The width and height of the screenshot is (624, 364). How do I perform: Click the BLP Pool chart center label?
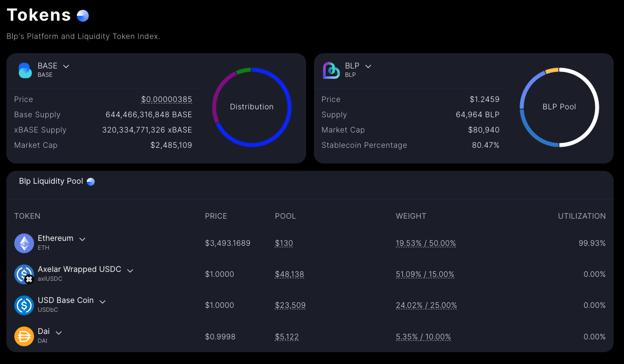tap(559, 107)
